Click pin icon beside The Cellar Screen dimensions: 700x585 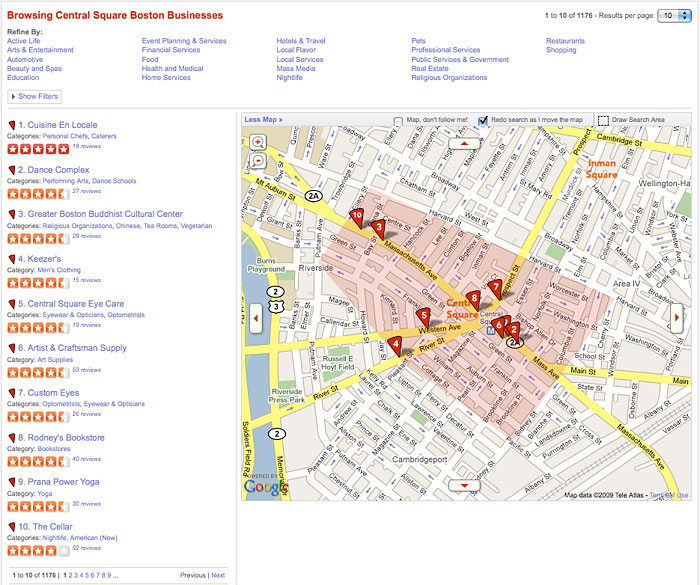(12, 527)
